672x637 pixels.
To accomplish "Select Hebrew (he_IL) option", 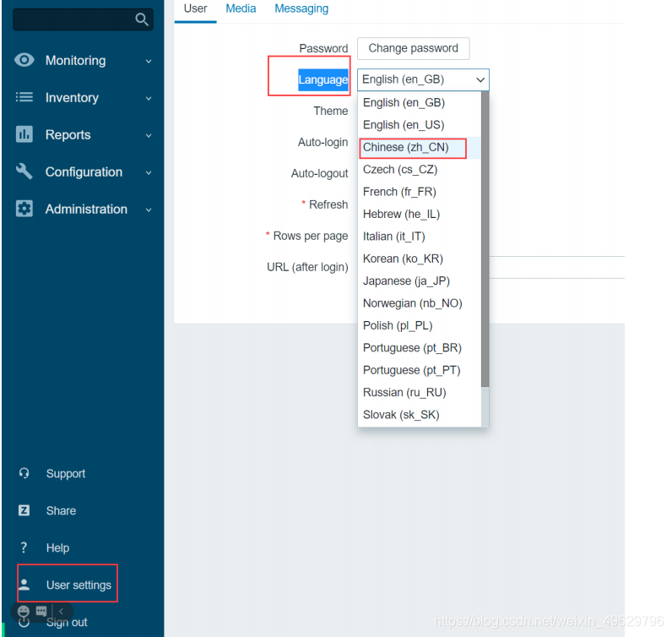I will point(419,215).
